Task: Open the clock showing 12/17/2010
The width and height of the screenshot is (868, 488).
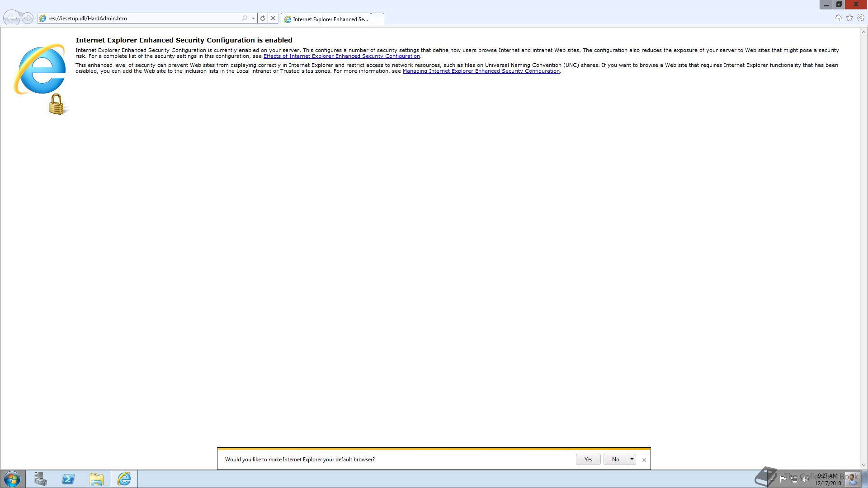Action: (828, 479)
